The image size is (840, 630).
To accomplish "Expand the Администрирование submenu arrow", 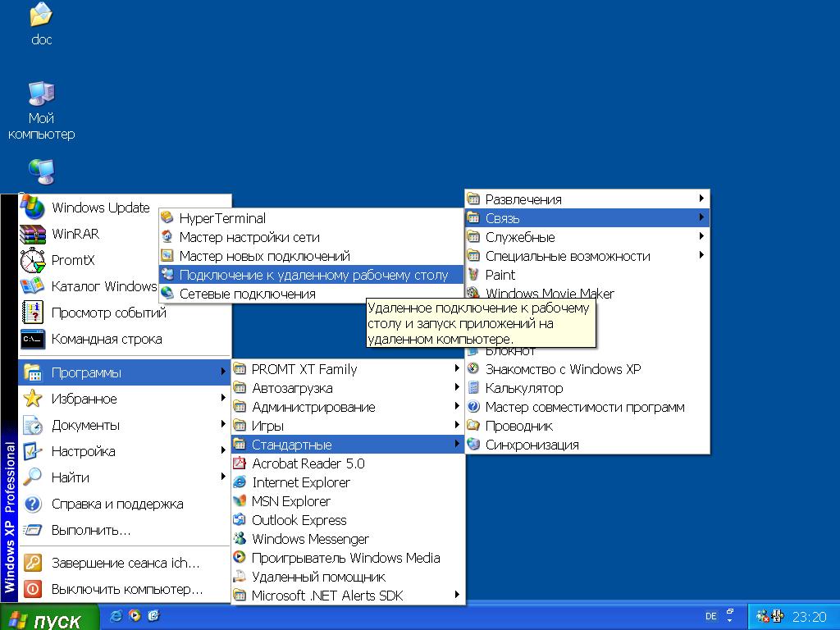I will tap(456, 405).
